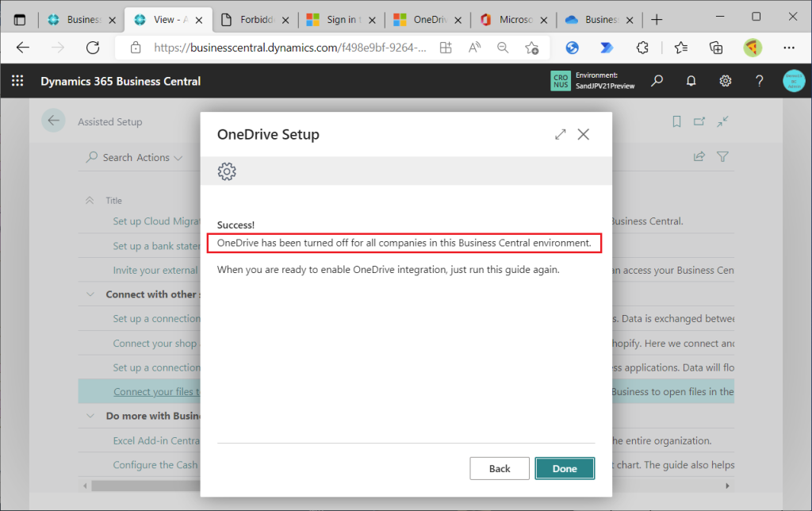Open Business Central search magnifier

click(x=657, y=81)
